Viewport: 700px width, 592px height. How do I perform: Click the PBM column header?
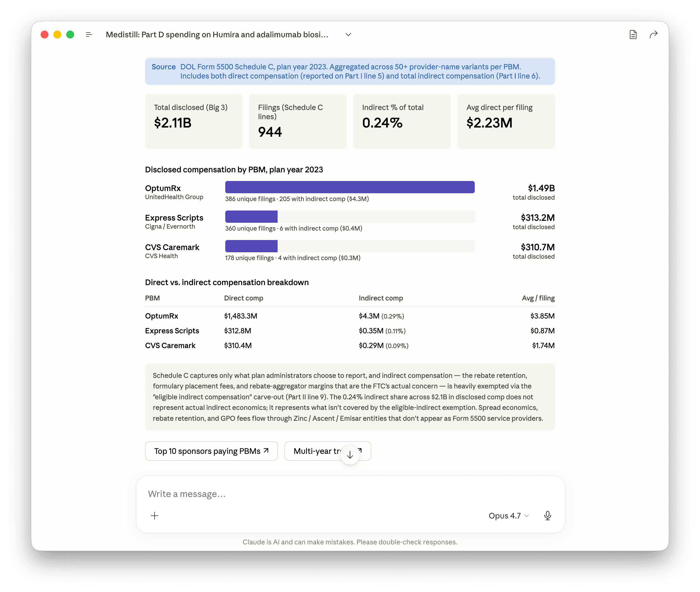(152, 298)
